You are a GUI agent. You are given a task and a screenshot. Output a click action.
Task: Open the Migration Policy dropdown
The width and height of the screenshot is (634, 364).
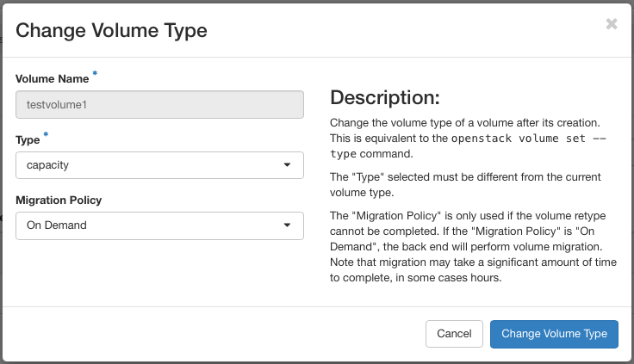pos(159,225)
